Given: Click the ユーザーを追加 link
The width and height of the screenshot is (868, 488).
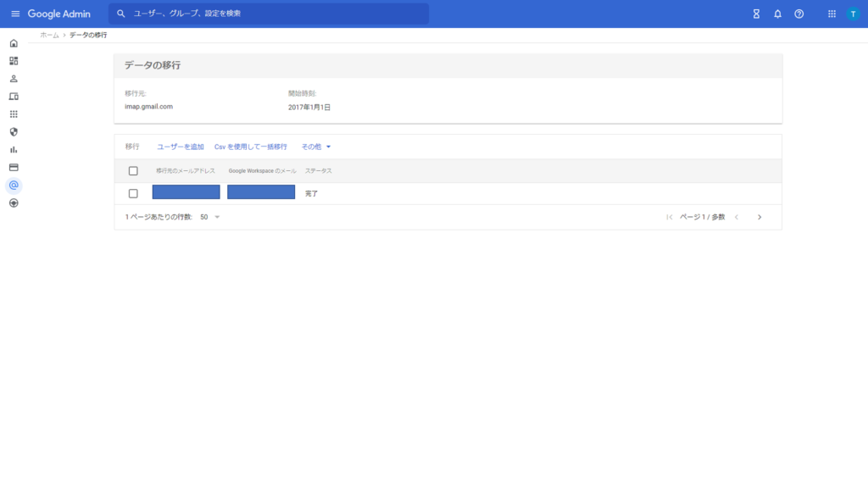Looking at the screenshot, I should [181, 147].
